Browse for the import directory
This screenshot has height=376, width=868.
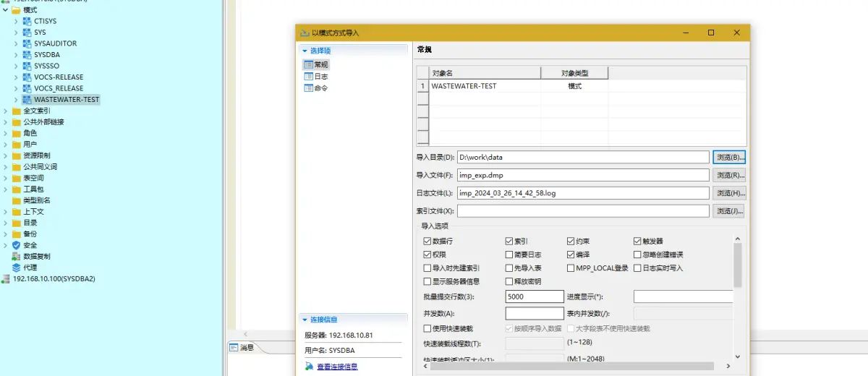tap(729, 157)
